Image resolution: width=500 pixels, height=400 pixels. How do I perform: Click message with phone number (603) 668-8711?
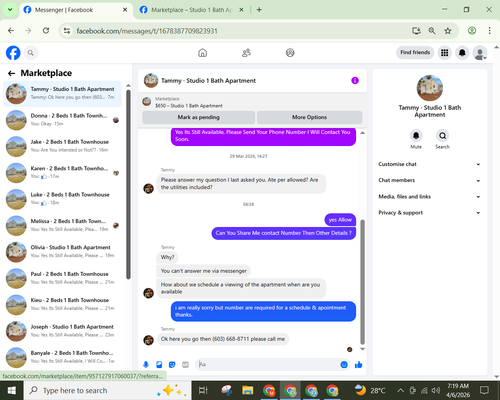point(223,339)
